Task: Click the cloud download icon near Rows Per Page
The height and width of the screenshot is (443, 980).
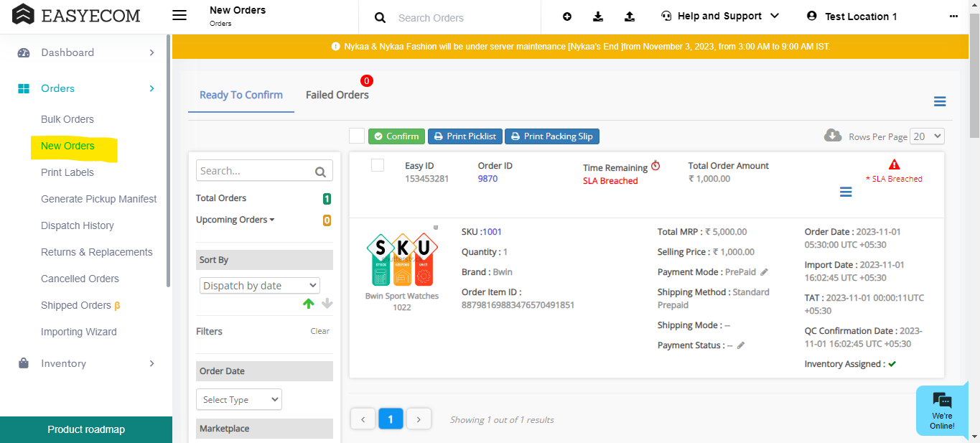Action: (x=833, y=136)
